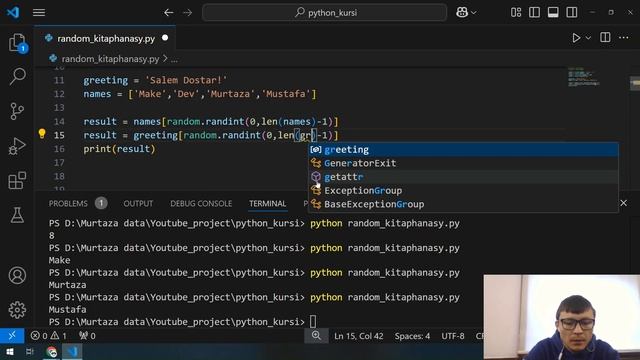Screen dimensions: 640x360
Task: Open VS Code taskbar icon
Action: tap(72, 351)
